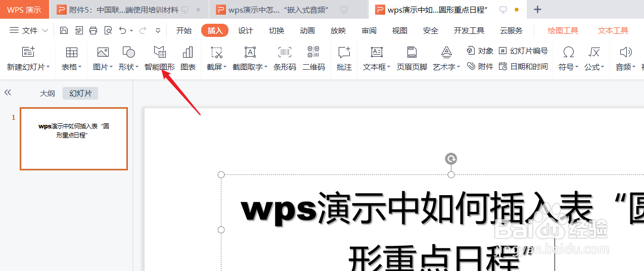Collapse the slide panel with double chevron
This screenshot has height=271, width=644.
(8, 93)
